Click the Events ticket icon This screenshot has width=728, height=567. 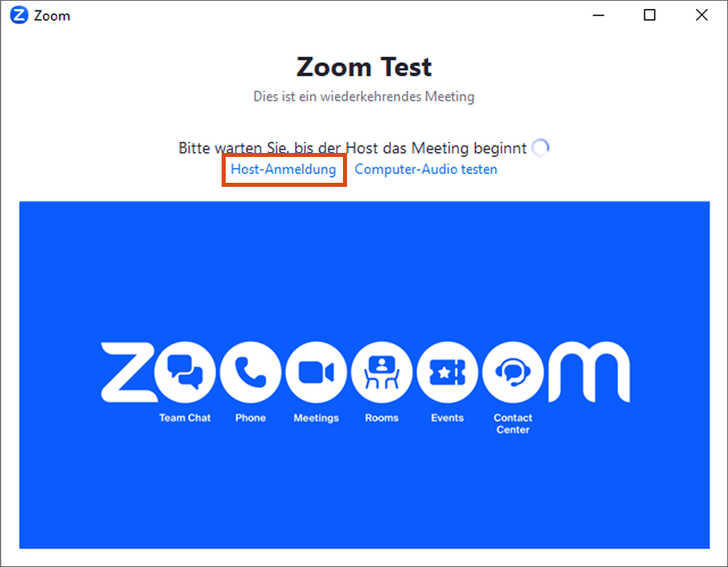click(447, 372)
